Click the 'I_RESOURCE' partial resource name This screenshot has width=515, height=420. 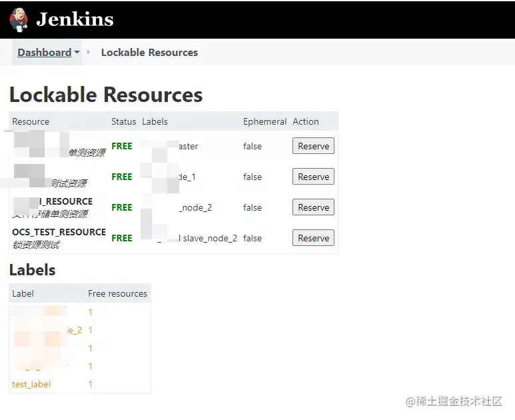coord(66,201)
